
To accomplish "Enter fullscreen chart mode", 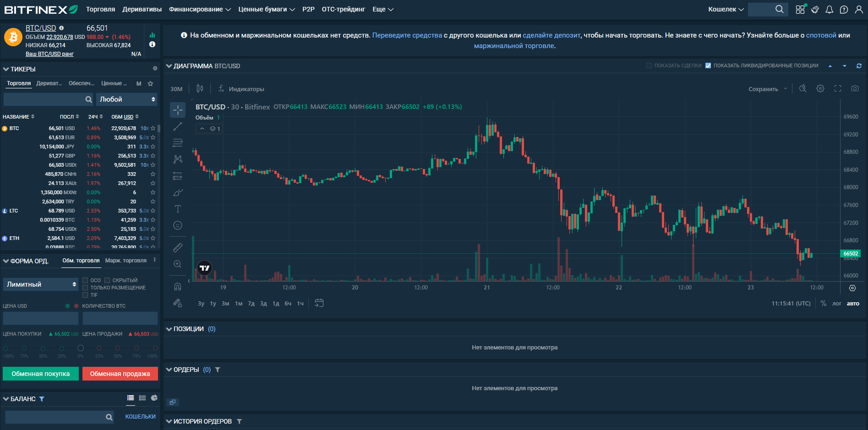I will 838,88.
